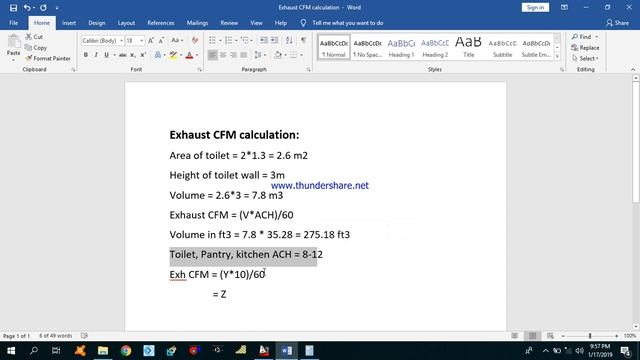This screenshot has height=360, width=640.
Task: Center align the text
Action: coord(223,55)
